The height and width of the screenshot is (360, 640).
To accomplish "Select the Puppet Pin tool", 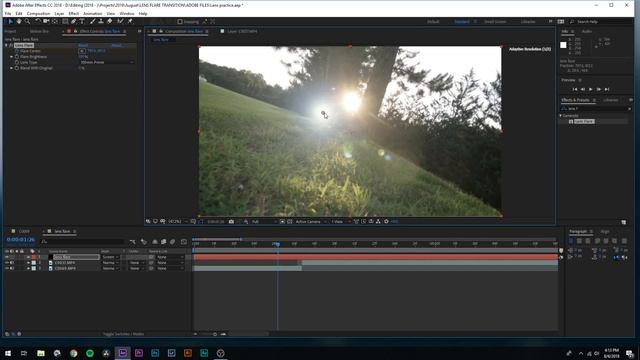I will pos(130,21).
